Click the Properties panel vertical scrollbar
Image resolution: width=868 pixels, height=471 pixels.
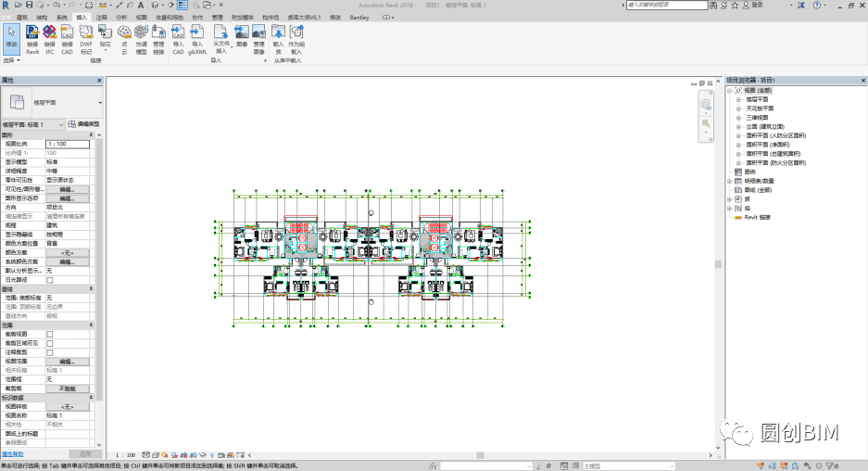click(99, 269)
